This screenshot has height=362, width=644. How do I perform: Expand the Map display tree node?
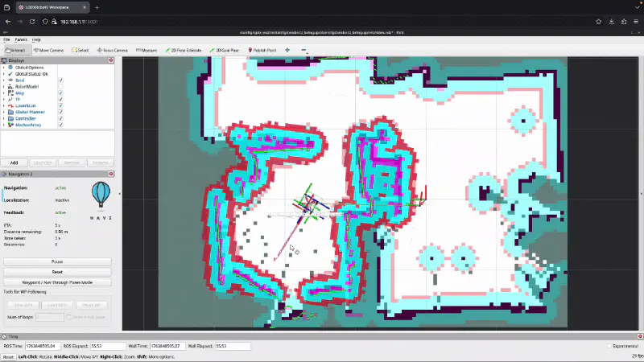[x=4, y=93]
